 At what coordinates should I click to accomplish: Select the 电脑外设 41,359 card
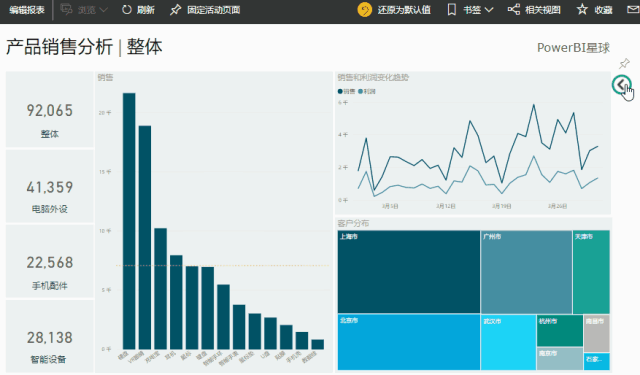click(x=50, y=186)
